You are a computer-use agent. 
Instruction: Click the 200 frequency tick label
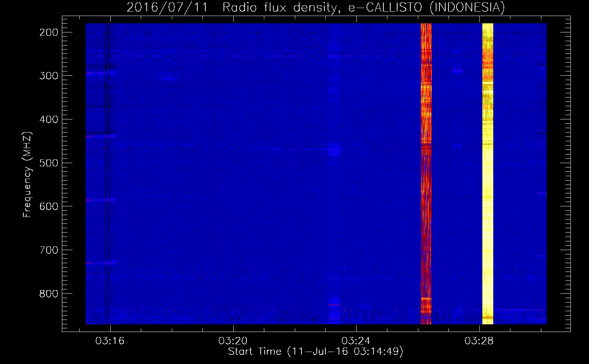click(x=49, y=32)
